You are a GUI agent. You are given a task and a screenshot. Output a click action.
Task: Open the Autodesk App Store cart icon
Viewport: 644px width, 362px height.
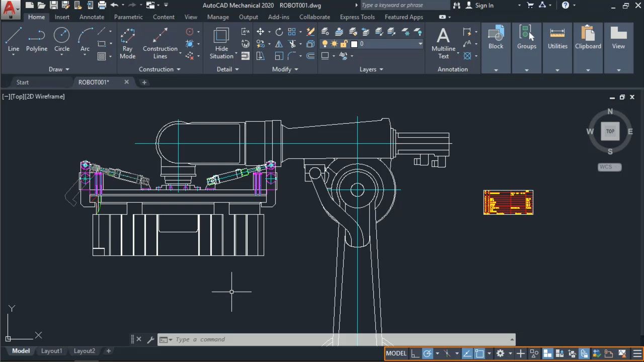pos(530,6)
